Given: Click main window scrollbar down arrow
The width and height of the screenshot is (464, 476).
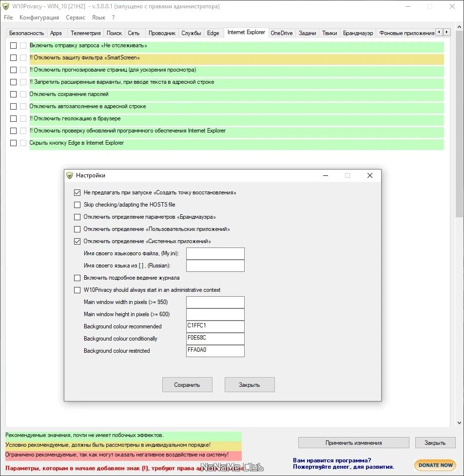Looking at the screenshot, I should 459,422.
